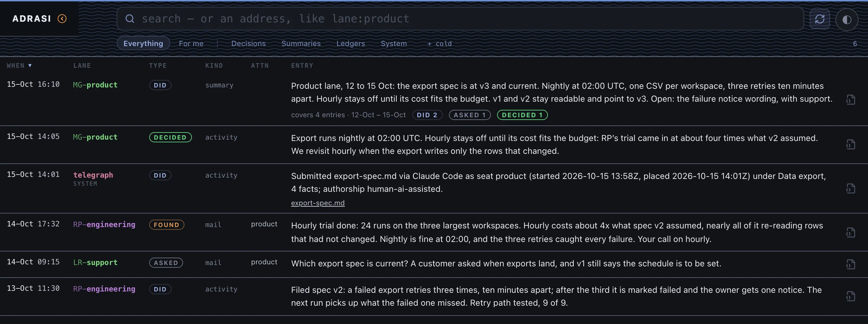Open the export-spec.md link
The width and height of the screenshot is (868, 324).
(x=318, y=203)
